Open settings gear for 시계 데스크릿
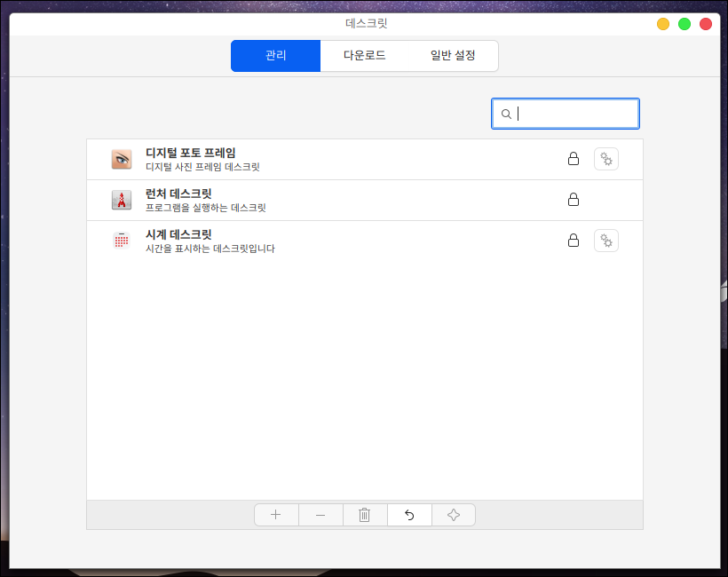Viewport: 728px width, 577px height. tap(606, 241)
